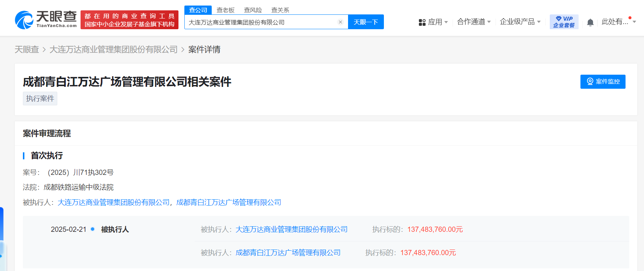Viewport: 644px width, 271px height.
Task: Open 大连万达商业管理集团 link in timeline row
Action: pyautogui.click(x=292, y=230)
